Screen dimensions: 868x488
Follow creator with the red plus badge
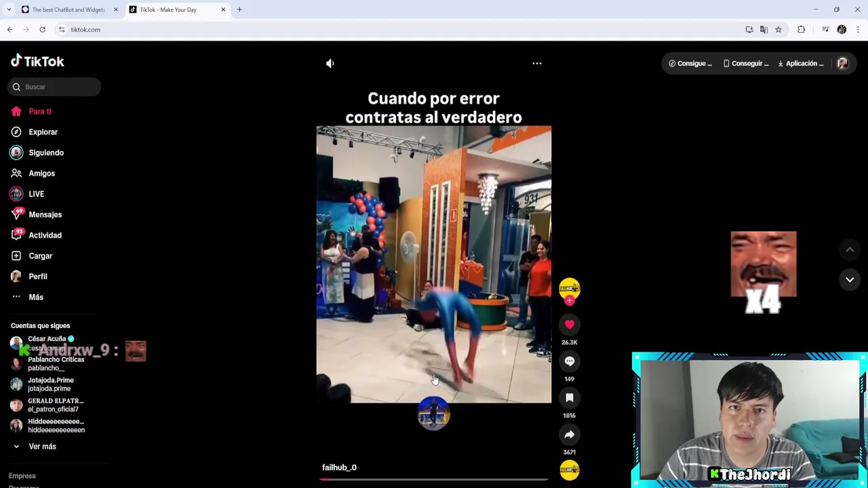pyautogui.click(x=570, y=300)
